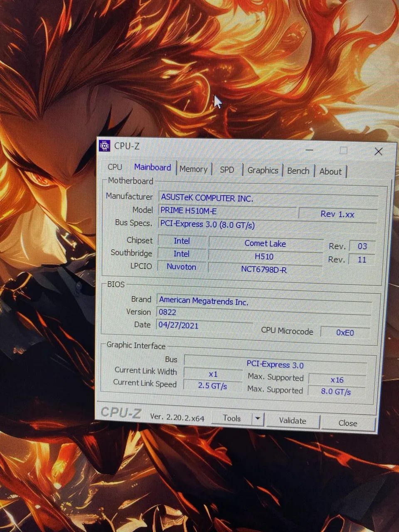The image size is (399, 532).
Task: Minimize the CPU-Z window
Action: click(310, 150)
